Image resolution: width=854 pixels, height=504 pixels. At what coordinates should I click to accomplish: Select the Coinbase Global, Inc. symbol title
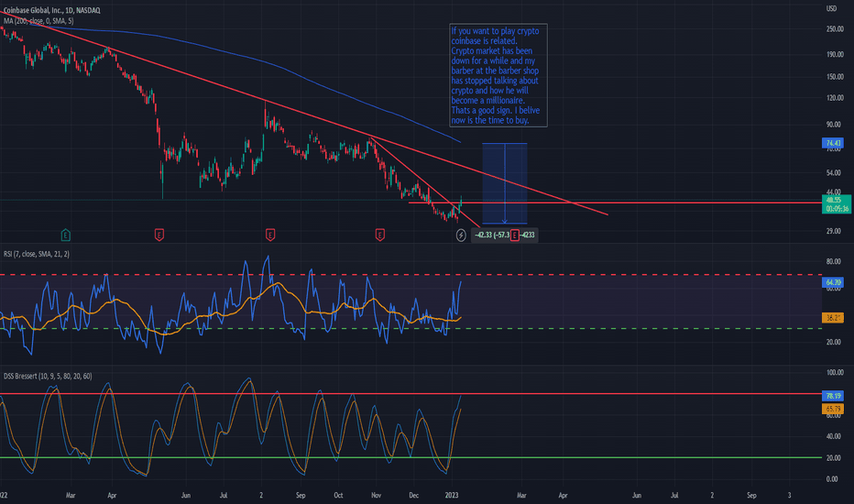(x=51, y=10)
